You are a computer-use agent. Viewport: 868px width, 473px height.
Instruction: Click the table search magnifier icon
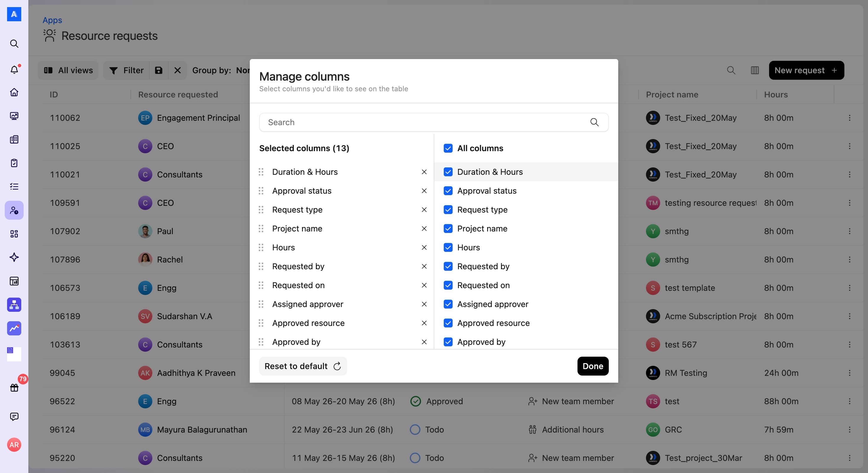click(x=731, y=70)
